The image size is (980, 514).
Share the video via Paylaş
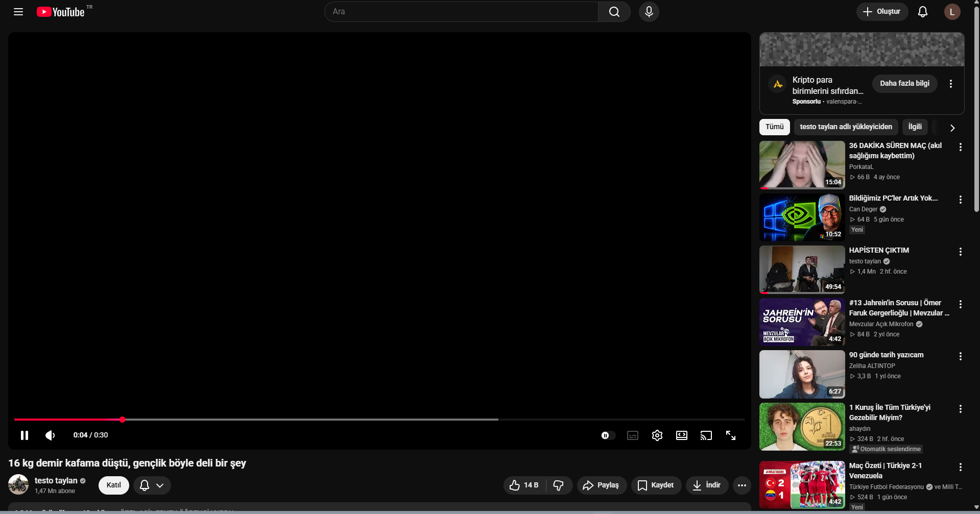tap(602, 485)
